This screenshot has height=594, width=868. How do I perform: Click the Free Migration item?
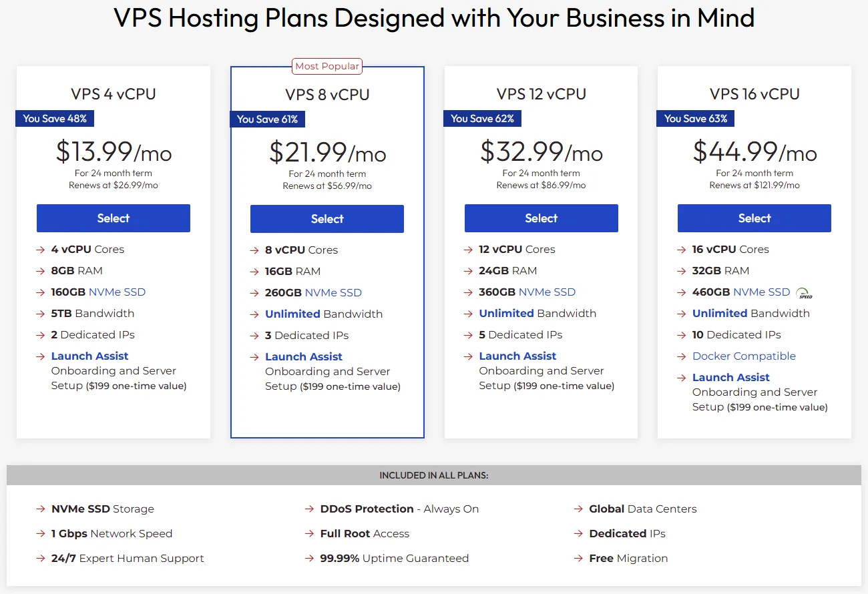tap(628, 559)
